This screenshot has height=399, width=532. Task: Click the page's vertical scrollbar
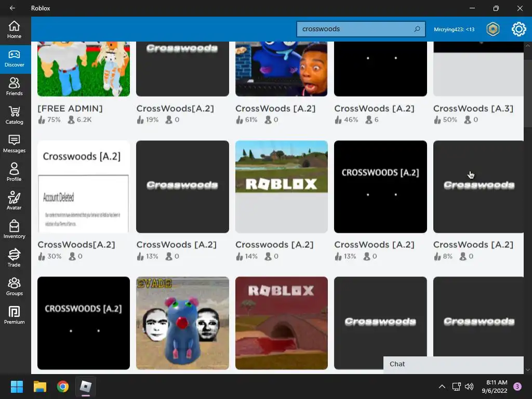coord(528,94)
